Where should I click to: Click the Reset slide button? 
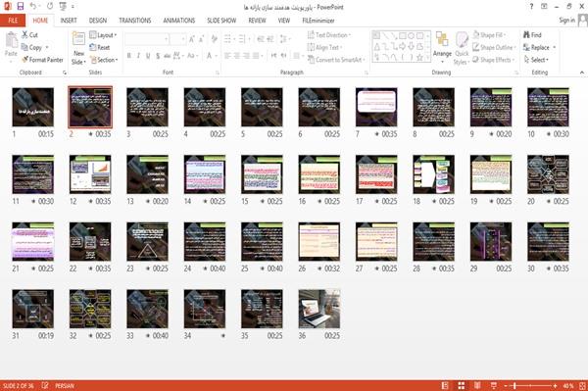(x=99, y=47)
